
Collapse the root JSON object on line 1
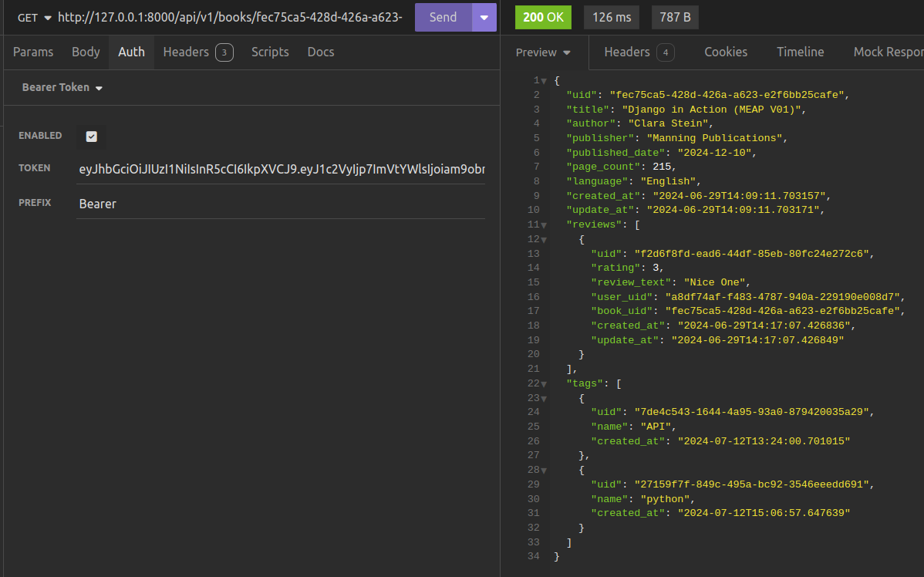[544, 81]
